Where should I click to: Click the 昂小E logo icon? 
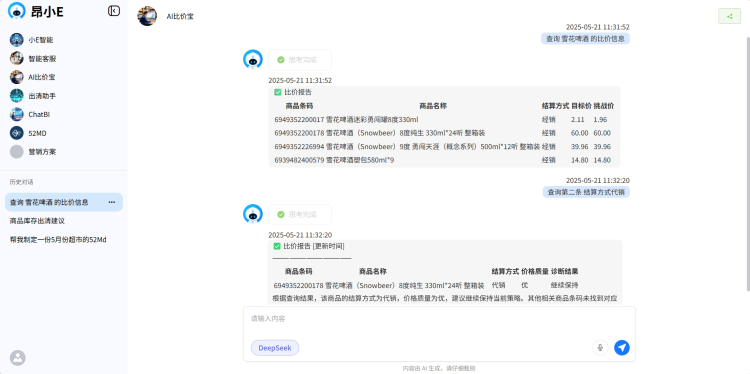pyautogui.click(x=17, y=11)
